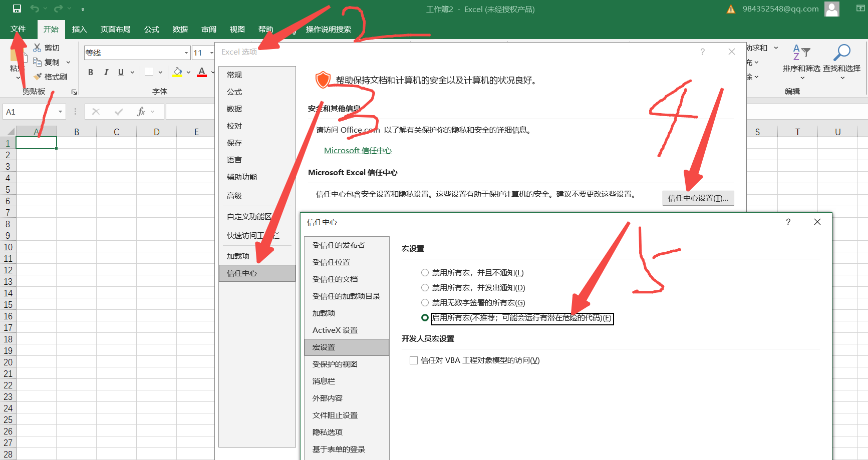The width and height of the screenshot is (868, 460).
Task: Click help question mark in Trust Center dialog
Action: tap(788, 222)
